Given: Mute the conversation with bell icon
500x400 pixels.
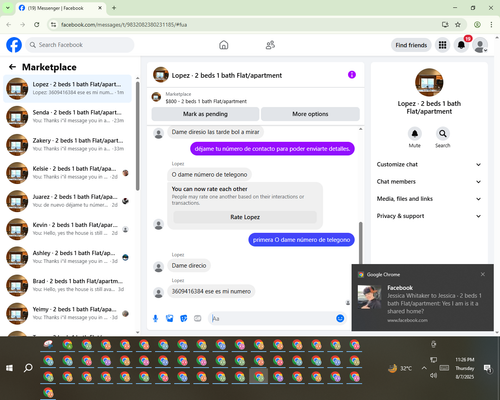Looking at the screenshot, I should [415, 134].
